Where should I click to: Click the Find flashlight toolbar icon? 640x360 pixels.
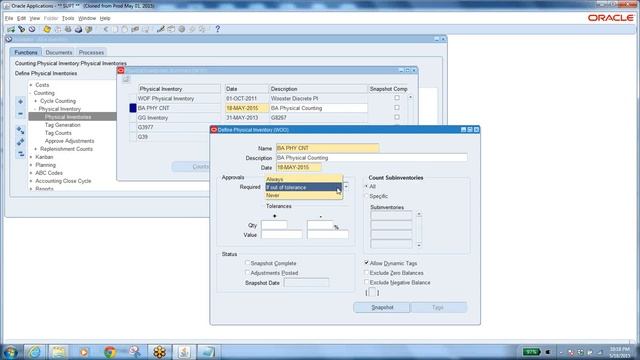tap(22, 29)
